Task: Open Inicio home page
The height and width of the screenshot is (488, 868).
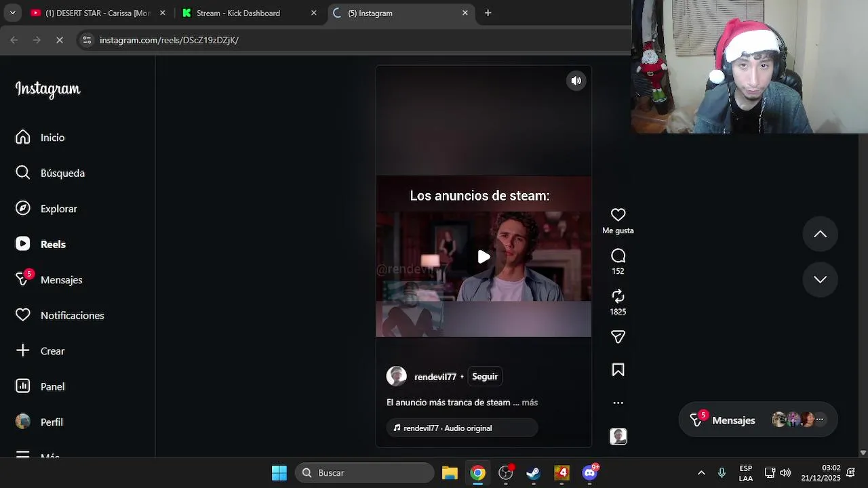Action: [x=40, y=138]
